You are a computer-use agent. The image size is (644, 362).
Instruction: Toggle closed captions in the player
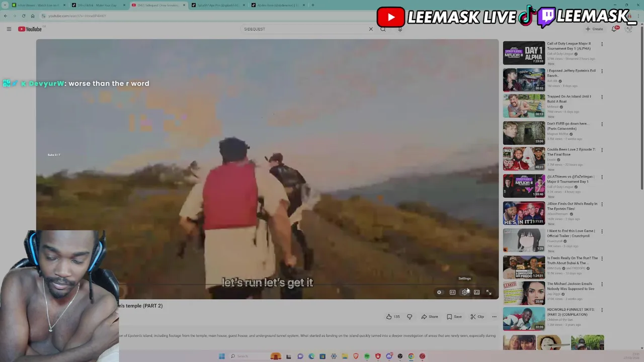(452, 292)
